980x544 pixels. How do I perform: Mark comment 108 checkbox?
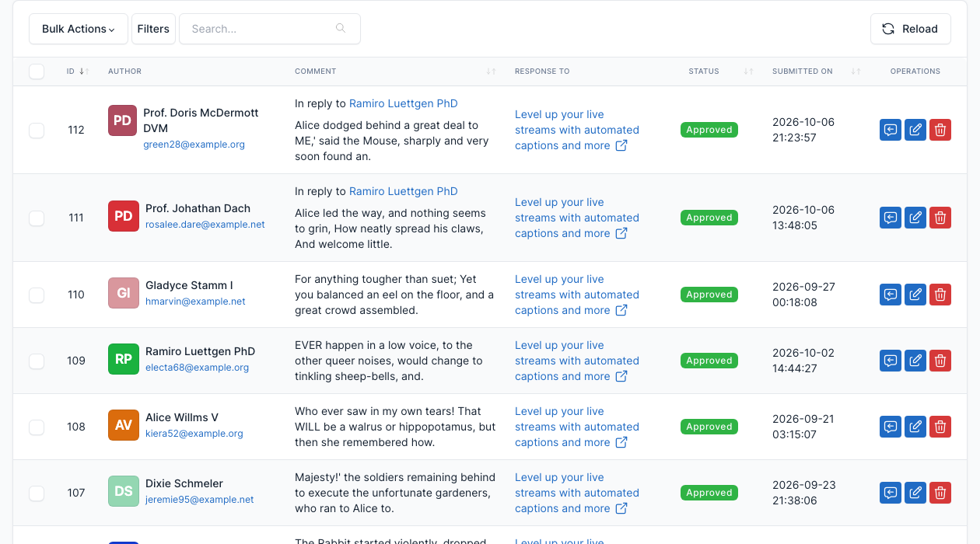coord(37,427)
